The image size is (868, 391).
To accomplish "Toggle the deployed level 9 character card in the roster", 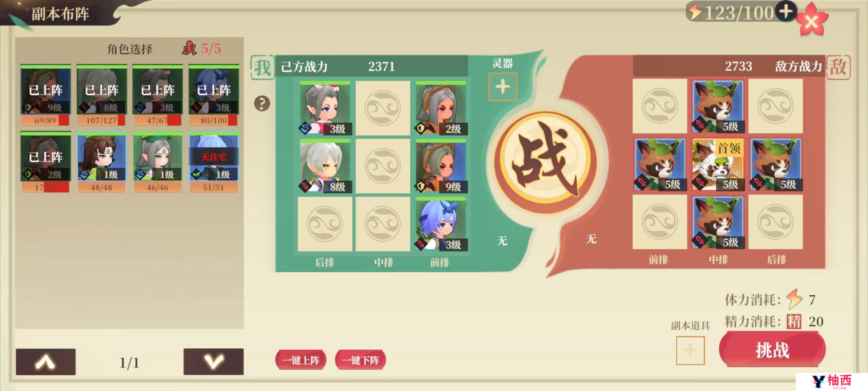I will (46, 95).
